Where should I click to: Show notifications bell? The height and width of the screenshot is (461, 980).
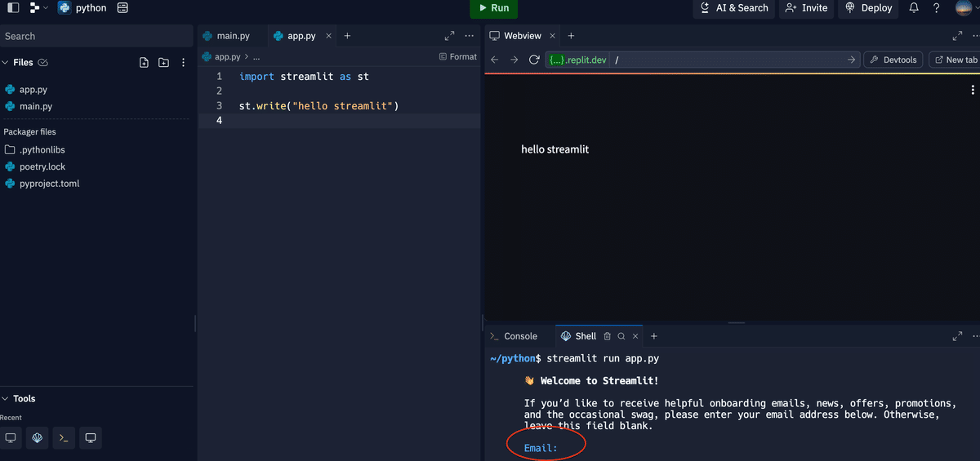coord(914,8)
